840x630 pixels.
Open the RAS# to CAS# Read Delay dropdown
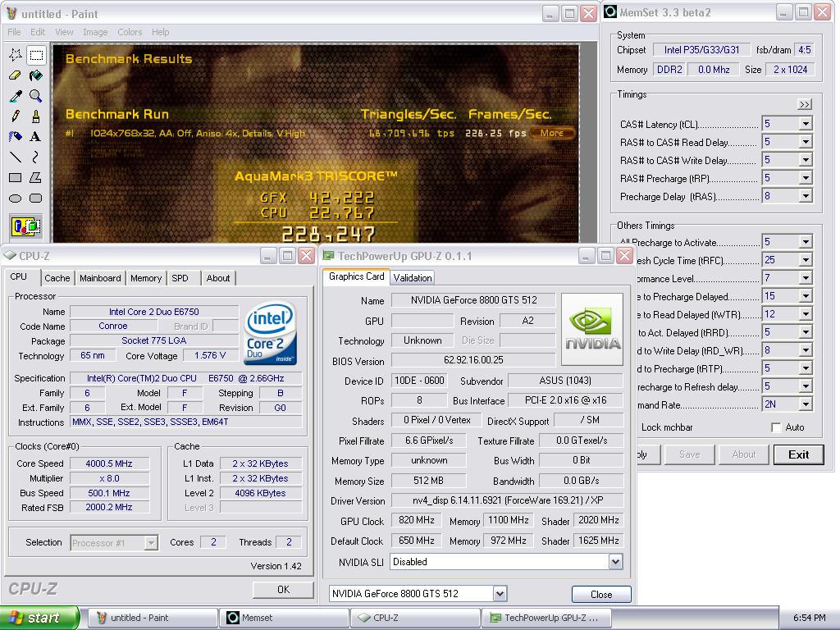806,142
